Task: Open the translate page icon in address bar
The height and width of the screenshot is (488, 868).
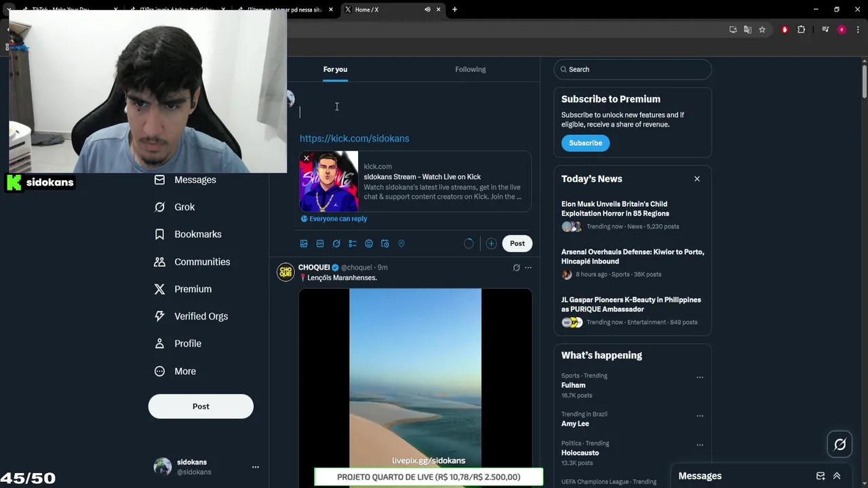Action: 747,30
